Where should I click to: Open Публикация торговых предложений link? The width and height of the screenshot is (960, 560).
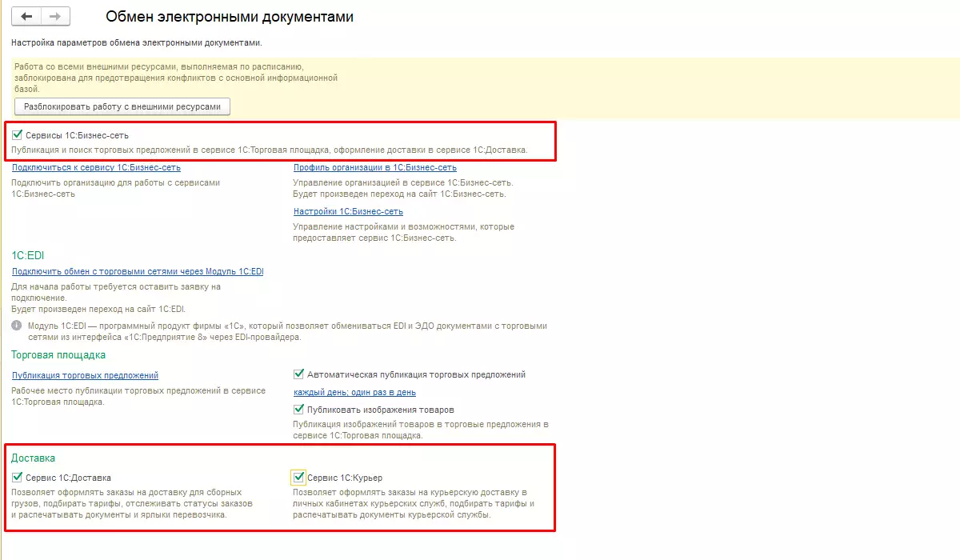pyautogui.click(x=85, y=375)
